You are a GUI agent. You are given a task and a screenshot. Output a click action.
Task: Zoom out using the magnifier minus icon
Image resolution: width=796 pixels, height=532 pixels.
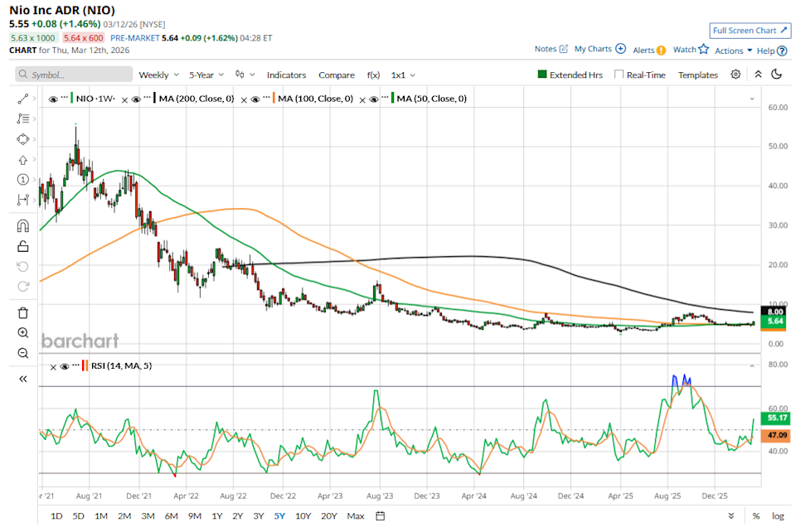pyautogui.click(x=22, y=353)
